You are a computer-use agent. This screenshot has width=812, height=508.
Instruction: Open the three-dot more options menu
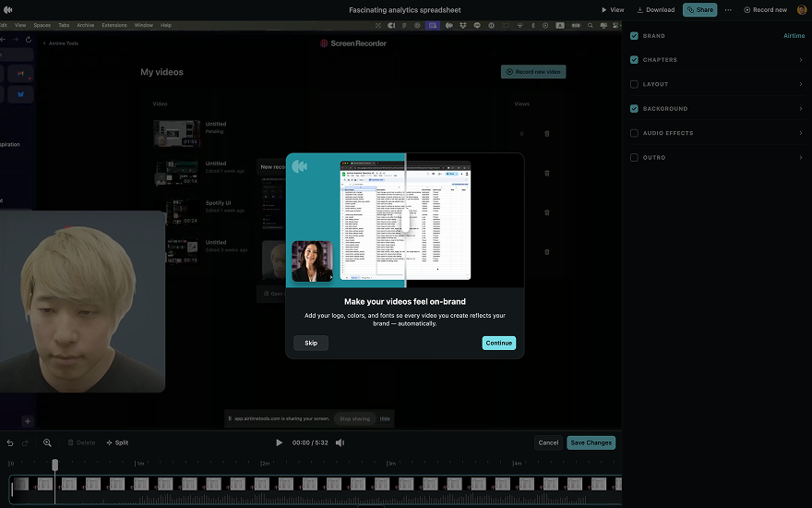coord(728,9)
